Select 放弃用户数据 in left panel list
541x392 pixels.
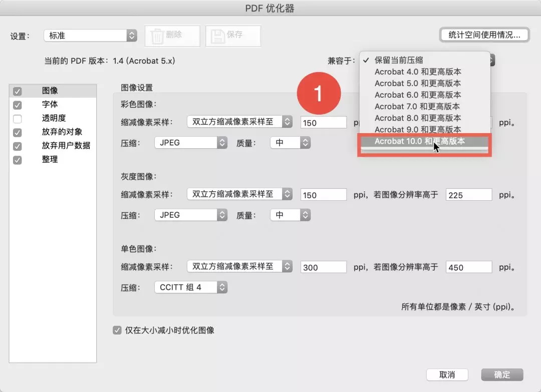(66, 146)
